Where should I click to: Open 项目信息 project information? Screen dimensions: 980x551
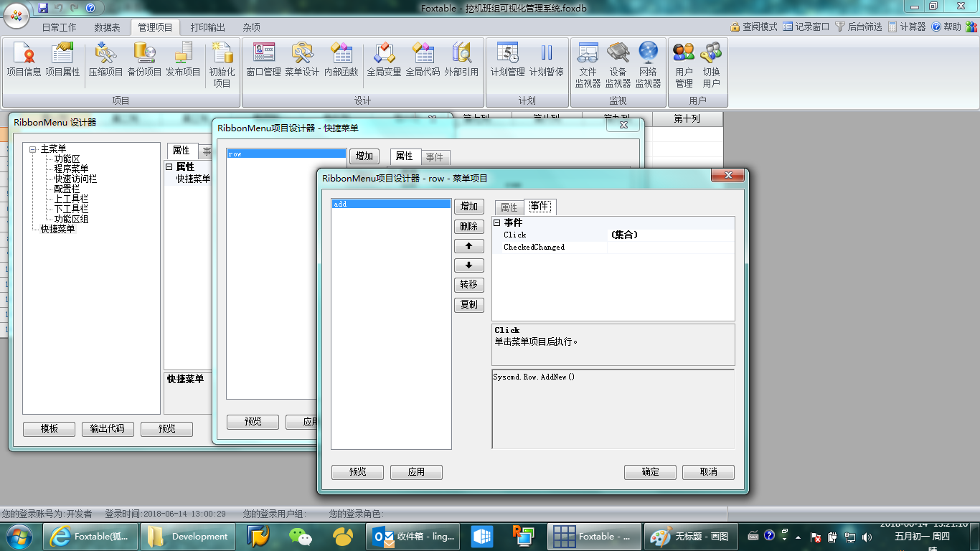(x=24, y=60)
